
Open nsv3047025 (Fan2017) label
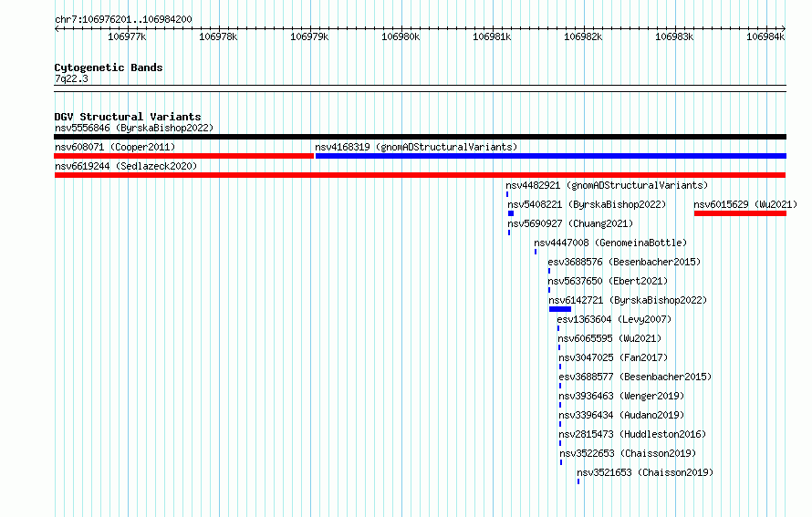click(x=613, y=357)
